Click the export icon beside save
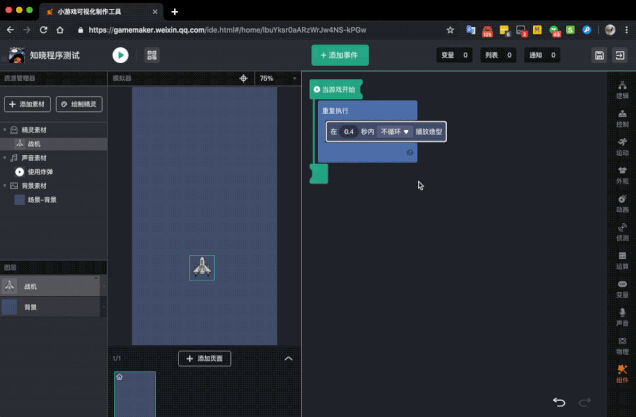This screenshot has width=636, height=417. tap(620, 56)
